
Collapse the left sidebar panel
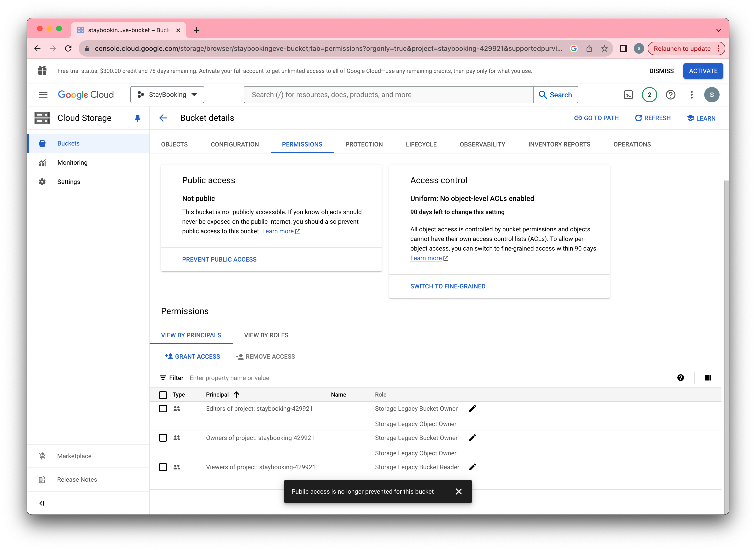[x=42, y=503]
